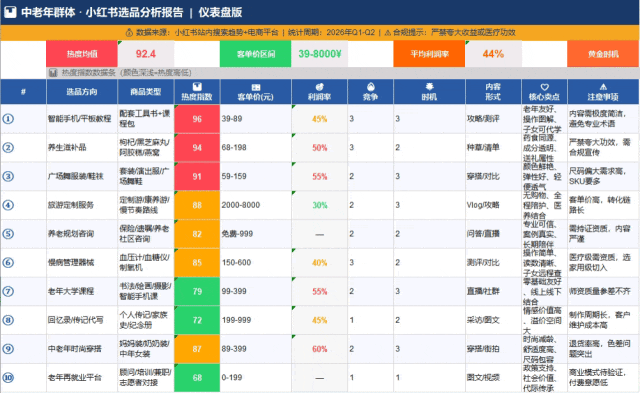The image size is (640, 393).
Task: Click the flame icon above the 竞争 header
Action: [x=371, y=87]
